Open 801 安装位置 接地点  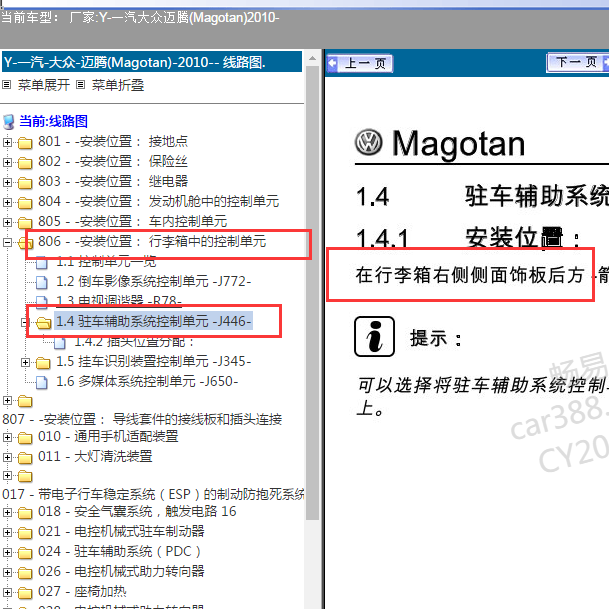pyautogui.click(x=113, y=141)
